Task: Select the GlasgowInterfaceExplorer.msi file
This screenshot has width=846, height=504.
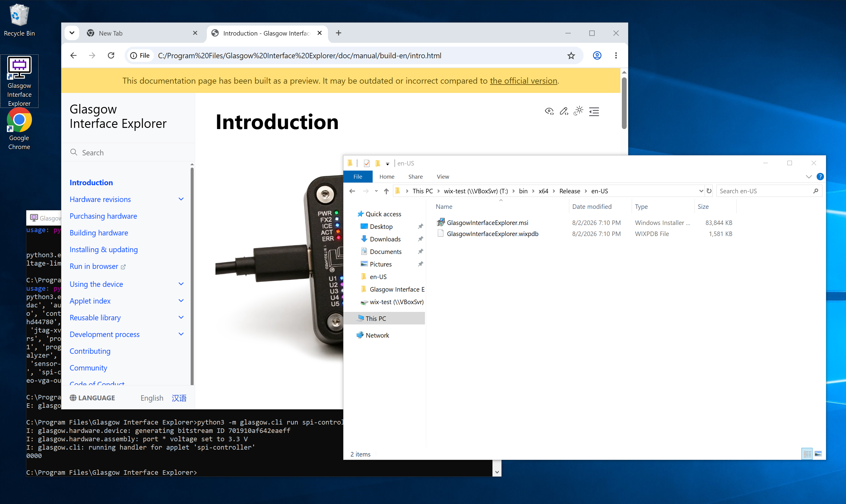Action: tap(487, 223)
